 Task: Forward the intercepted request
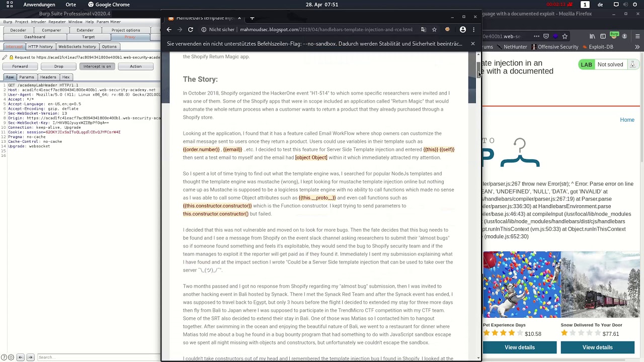(x=20, y=66)
